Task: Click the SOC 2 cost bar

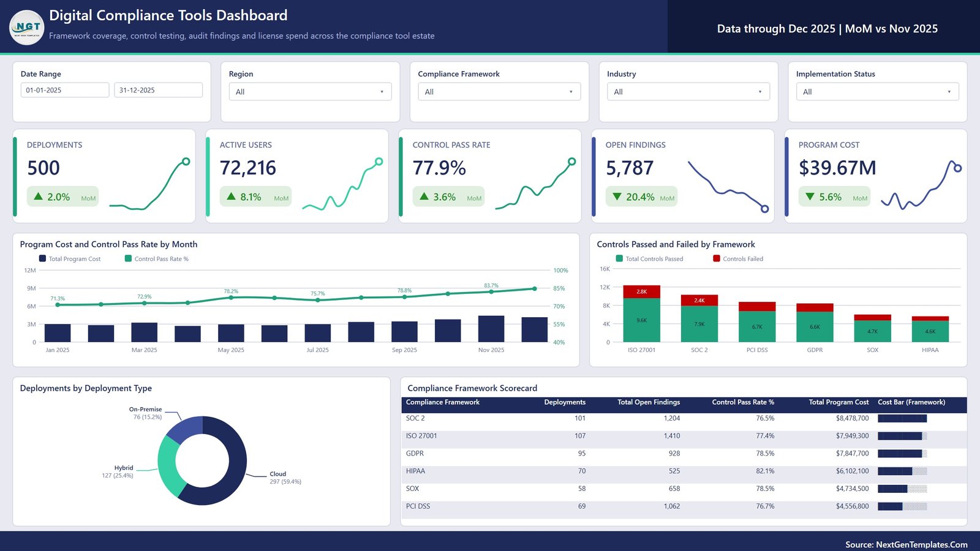Action: pyautogui.click(x=902, y=419)
